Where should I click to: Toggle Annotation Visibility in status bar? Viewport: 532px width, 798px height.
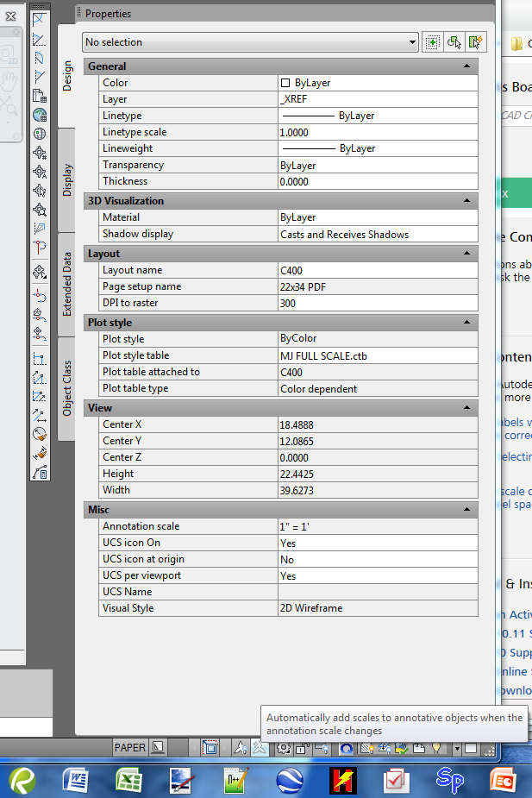click(x=241, y=748)
